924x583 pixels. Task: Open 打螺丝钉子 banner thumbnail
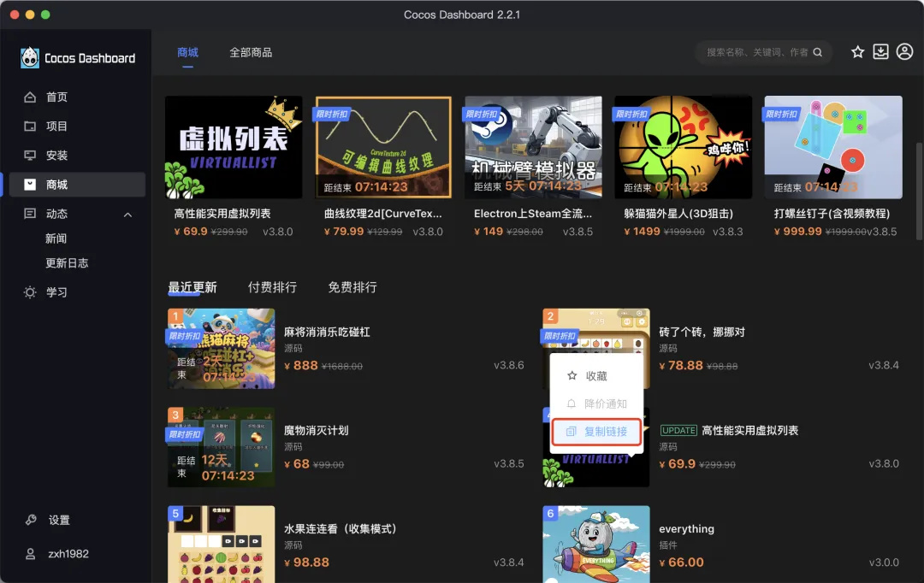click(x=833, y=147)
